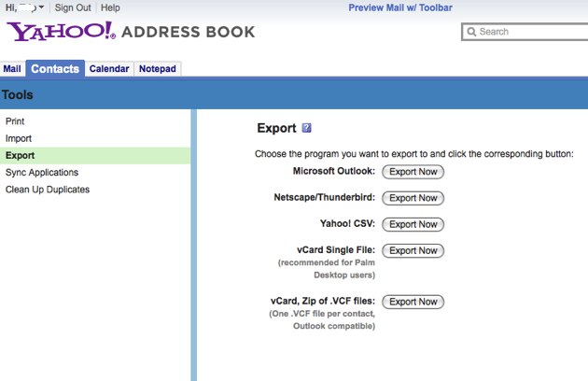
Task: Click the Tools heading
Action: 17,94
